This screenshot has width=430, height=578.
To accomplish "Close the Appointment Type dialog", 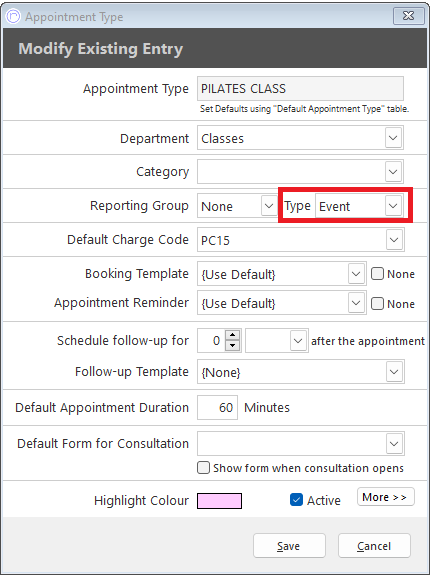I will click(x=408, y=16).
